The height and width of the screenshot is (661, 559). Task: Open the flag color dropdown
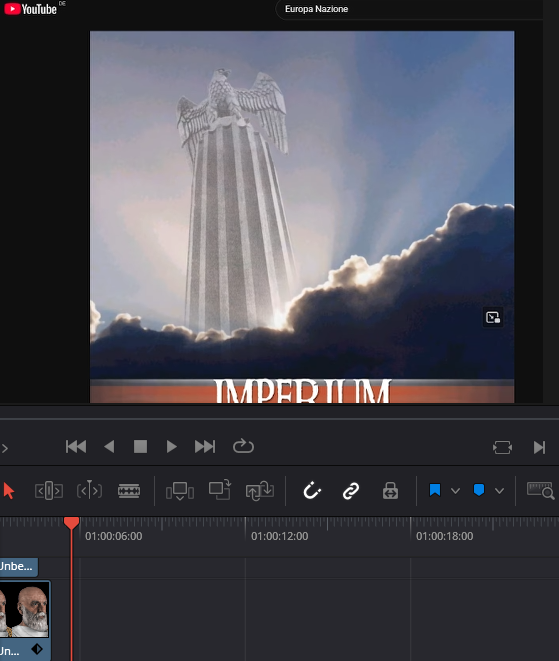click(455, 491)
